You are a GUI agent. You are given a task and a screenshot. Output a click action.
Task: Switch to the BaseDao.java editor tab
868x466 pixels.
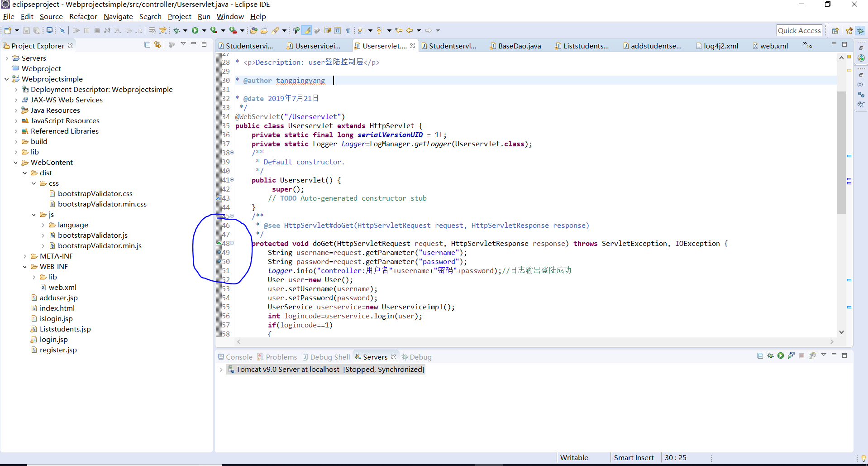515,46
